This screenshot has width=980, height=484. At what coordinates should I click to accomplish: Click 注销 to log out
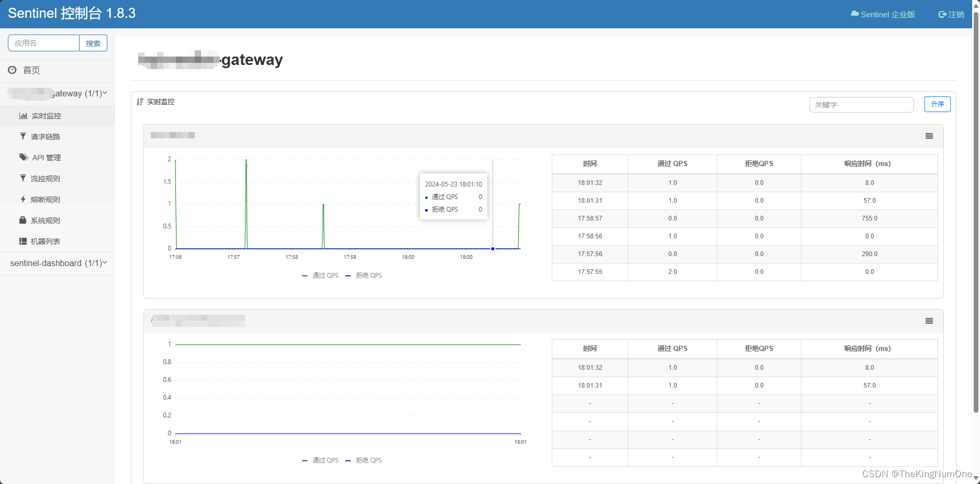(x=951, y=14)
